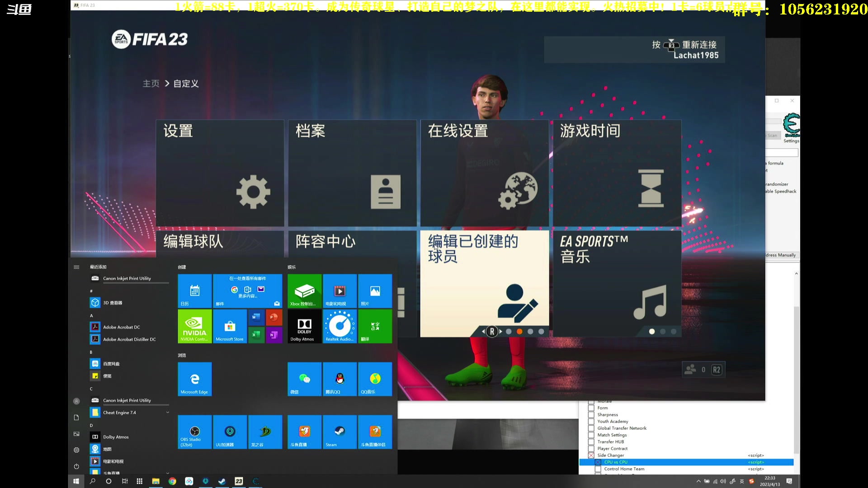This screenshot has width=868, height=488.
Task: Open Adobe Acrobat Distiller DC
Action: click(x=130, y=339)
